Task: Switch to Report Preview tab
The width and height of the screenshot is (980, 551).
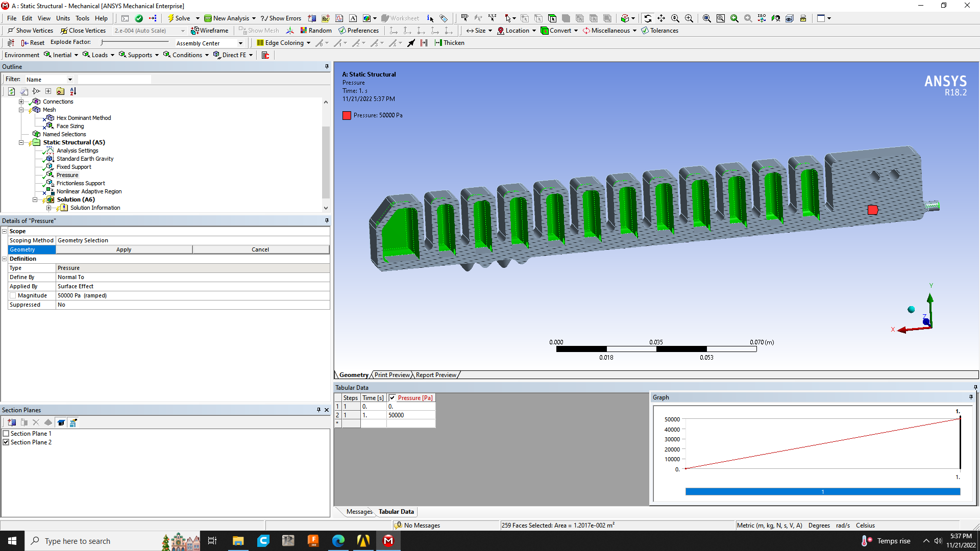Action: click(x=435, y=375)
